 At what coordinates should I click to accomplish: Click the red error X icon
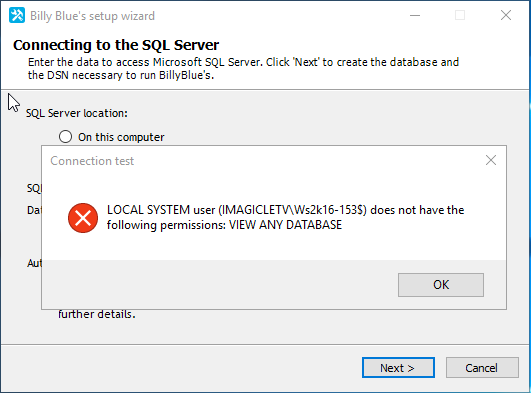coord(83,218)
